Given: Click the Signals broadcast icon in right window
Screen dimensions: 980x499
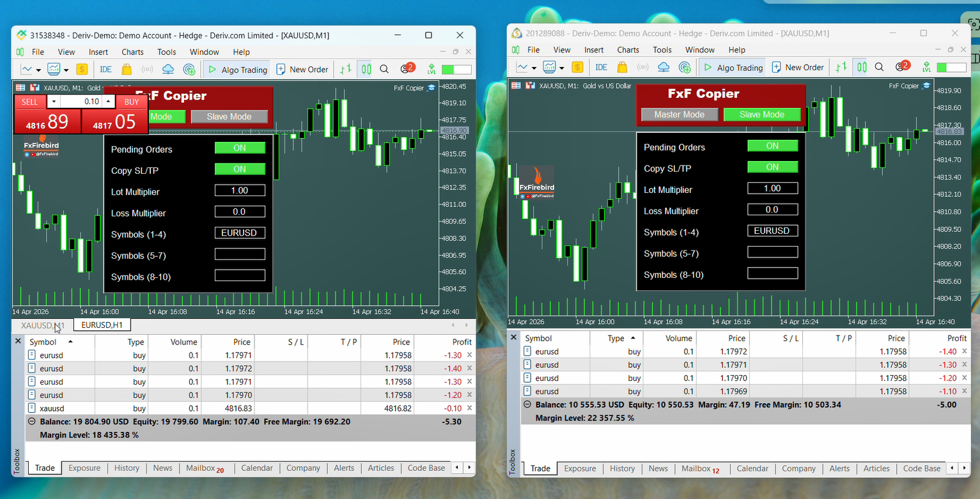Looking at the screenshot, I should click(643, 67).
